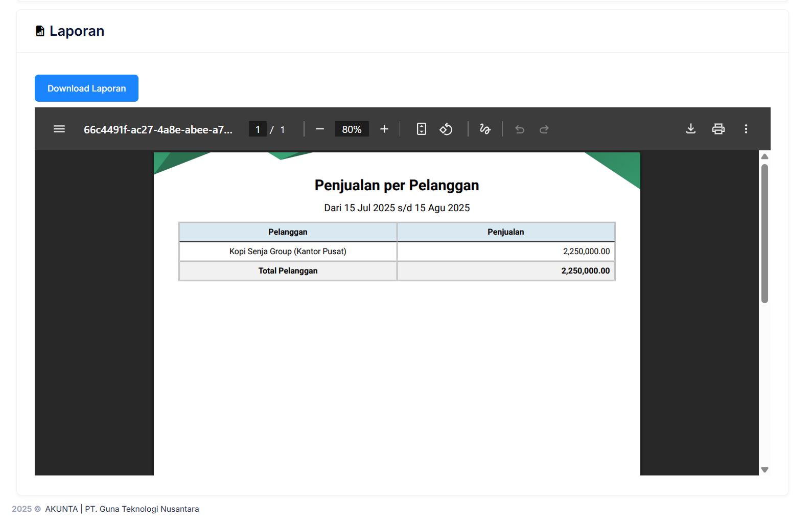Image resolution: width=812 pixels, height=523 pixels.
Task: Click the 80% zoom level field
Action: pyautogui.click(x=352, y=129)
